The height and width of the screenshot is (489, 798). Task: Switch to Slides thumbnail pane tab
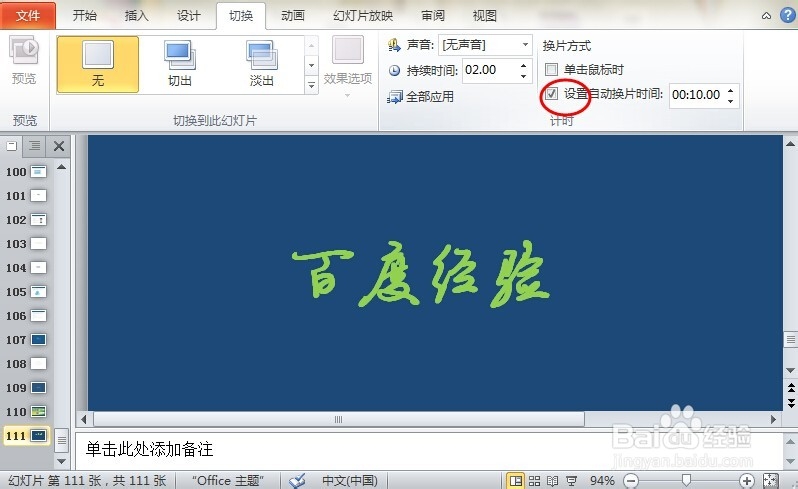pos(11,147)
